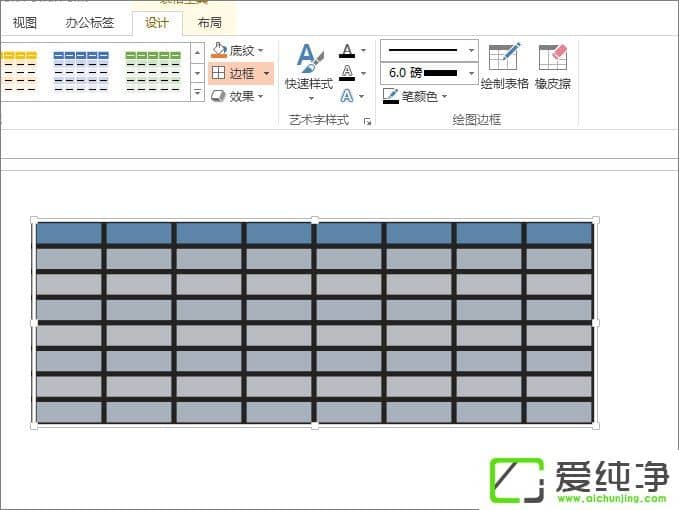Select the Eraser (橡皮擦) tool

tap(552, 67)
